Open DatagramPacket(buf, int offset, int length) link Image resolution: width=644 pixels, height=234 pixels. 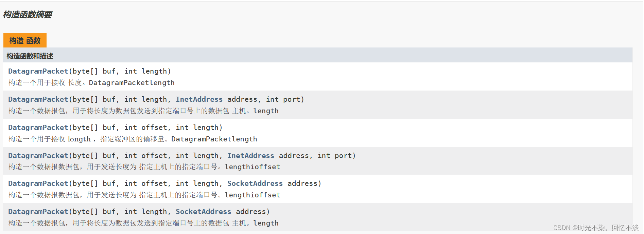point(38,128)
